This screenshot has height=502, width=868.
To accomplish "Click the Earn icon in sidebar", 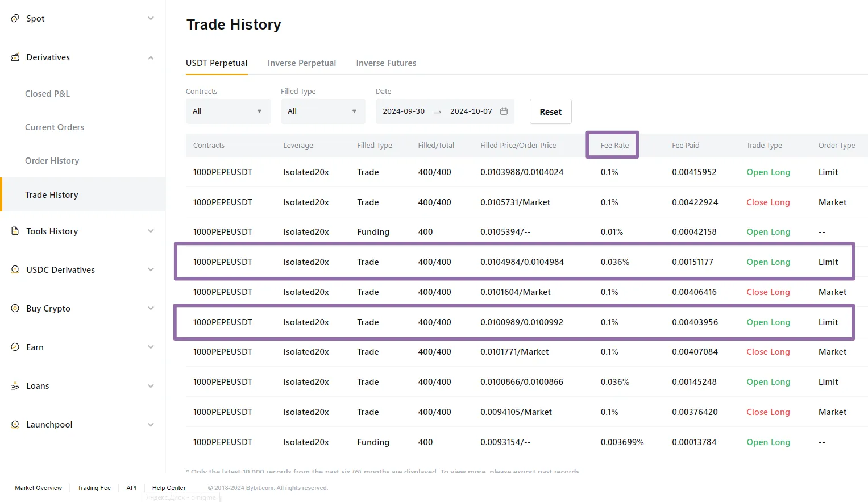I will (15, 347).
